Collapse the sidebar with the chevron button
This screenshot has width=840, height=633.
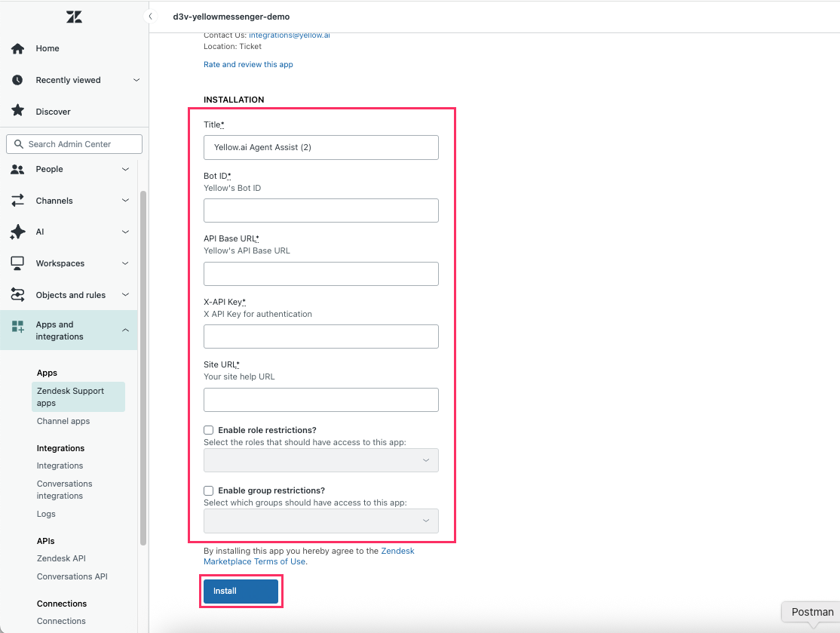[x=151, y=17]
